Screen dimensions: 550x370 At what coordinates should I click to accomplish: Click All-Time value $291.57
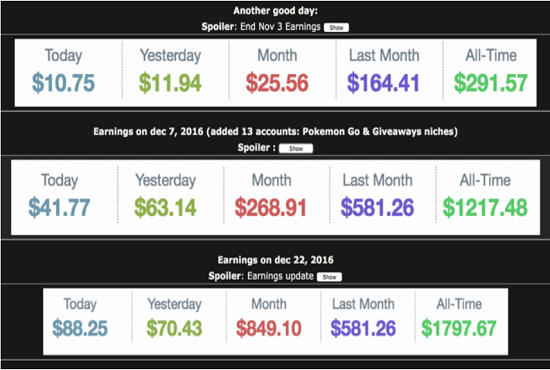pyautogui.click(x=491, y=83)
